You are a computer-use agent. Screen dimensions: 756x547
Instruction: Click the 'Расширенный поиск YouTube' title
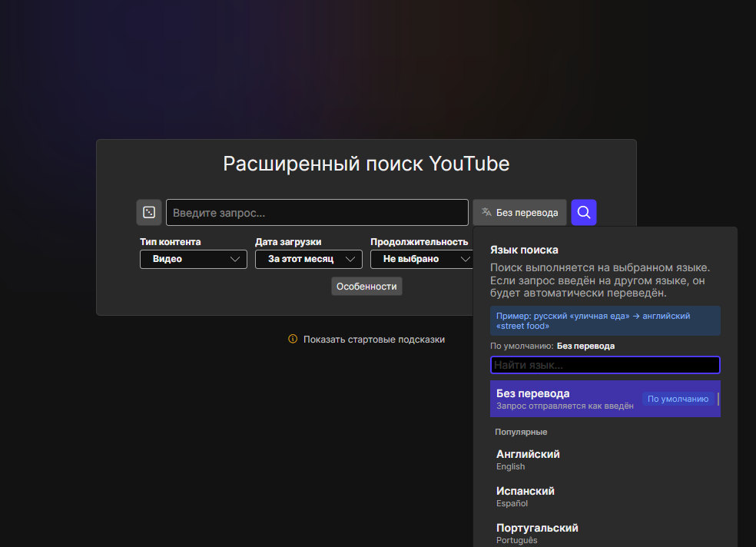click(x=366, y=164)
